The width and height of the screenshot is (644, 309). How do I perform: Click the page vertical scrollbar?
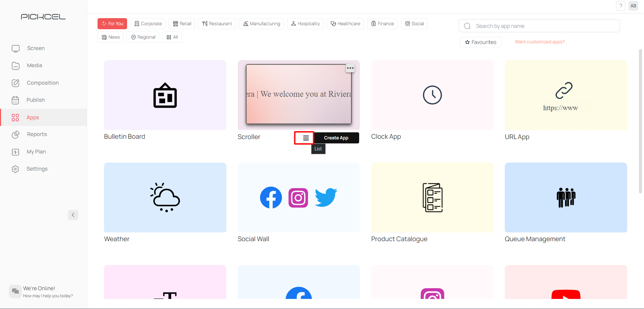pos(640,121)
